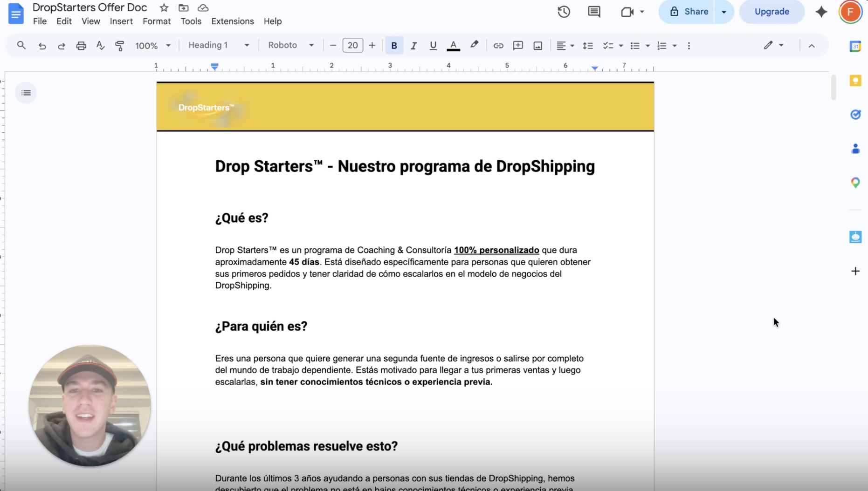Image resolution: width=868 pixels, height=491 pixels.
Task: Open Google Maps side panel
Action: point(855,183)
